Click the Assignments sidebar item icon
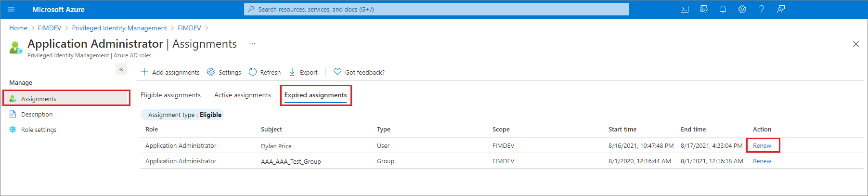The image size is (868, 196). pyautogui.click(x=13, y=99)
